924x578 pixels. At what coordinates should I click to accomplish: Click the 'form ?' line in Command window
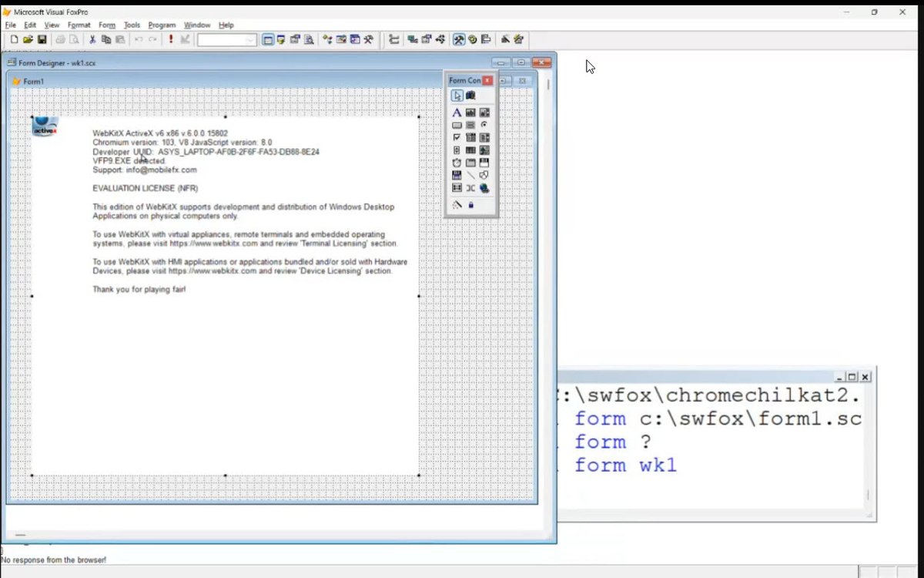(613, 442)
